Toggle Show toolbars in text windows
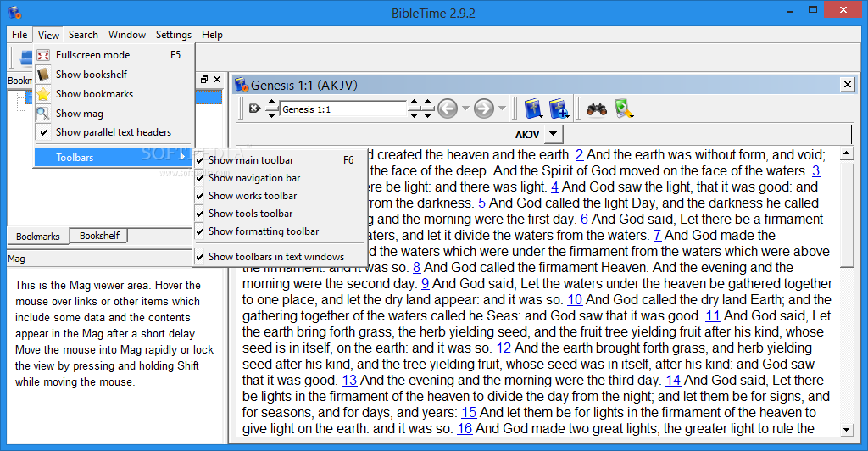Image resolution: width=868 pixels, height=451 pixels. click(x=281, y=256)
